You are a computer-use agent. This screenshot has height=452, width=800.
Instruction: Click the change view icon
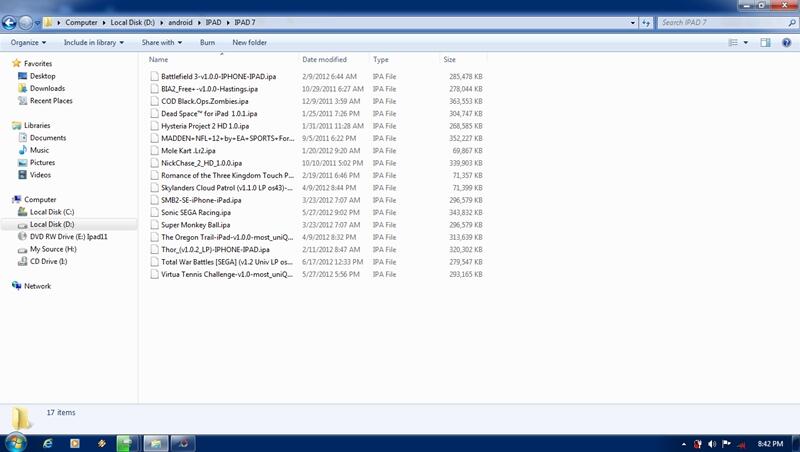tap(733, 43)
